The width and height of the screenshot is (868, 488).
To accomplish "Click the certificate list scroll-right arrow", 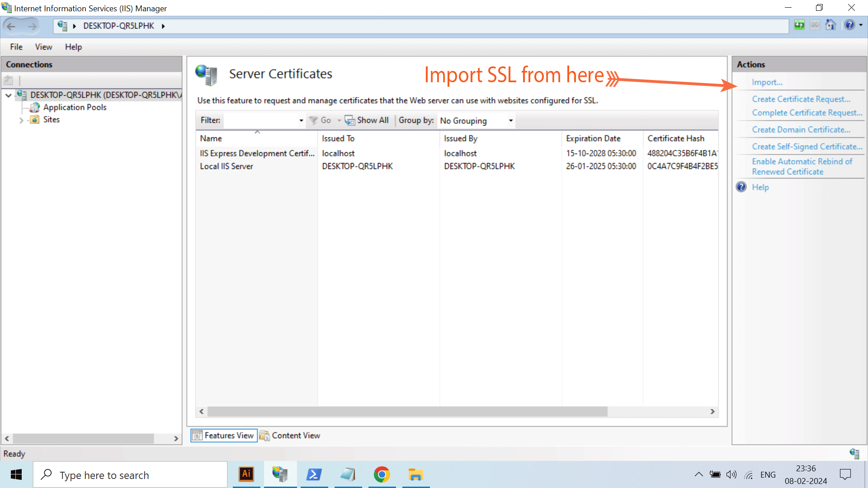I will 712,412.
